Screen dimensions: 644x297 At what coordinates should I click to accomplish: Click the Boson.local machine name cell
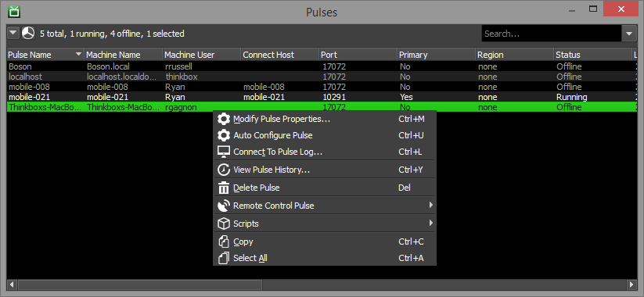(124, 66)
